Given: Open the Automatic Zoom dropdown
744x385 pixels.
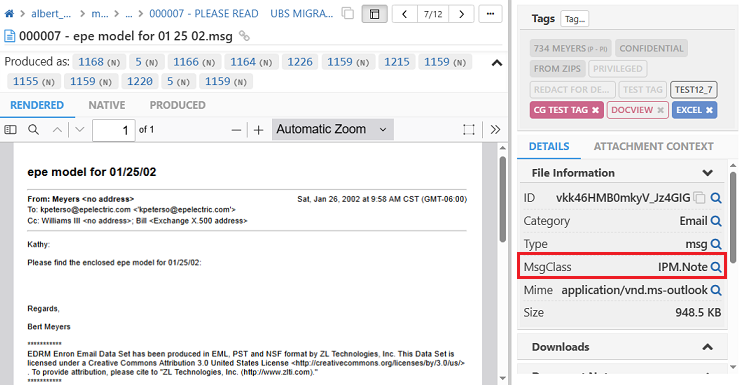Looking at the screenshot, I should click(x=332, y=129).
